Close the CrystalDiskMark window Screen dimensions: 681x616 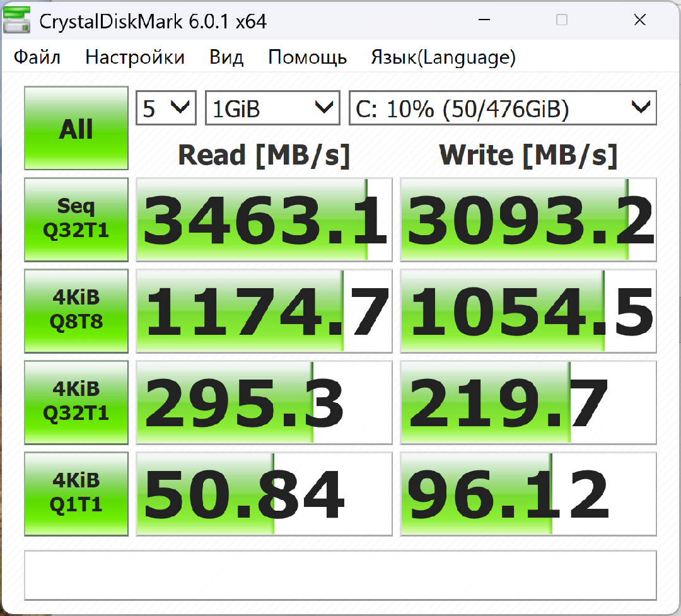click(640, 20)
